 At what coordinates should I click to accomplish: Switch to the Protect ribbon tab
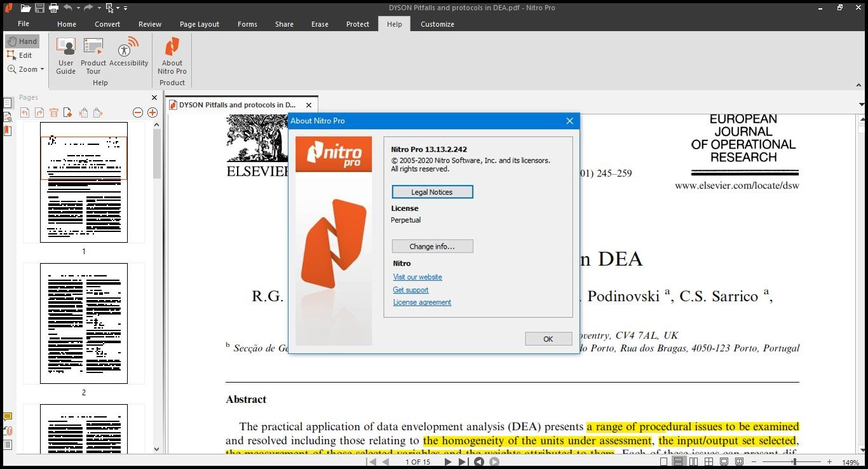click(358, 24)
